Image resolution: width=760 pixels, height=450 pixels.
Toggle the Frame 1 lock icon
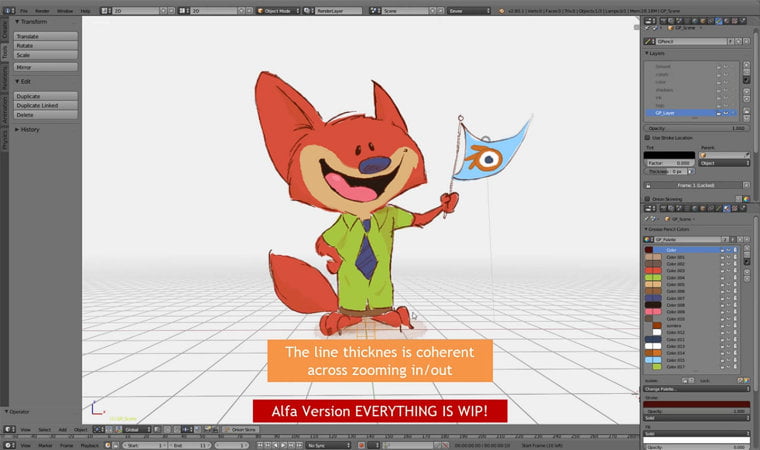click(648, 186)
